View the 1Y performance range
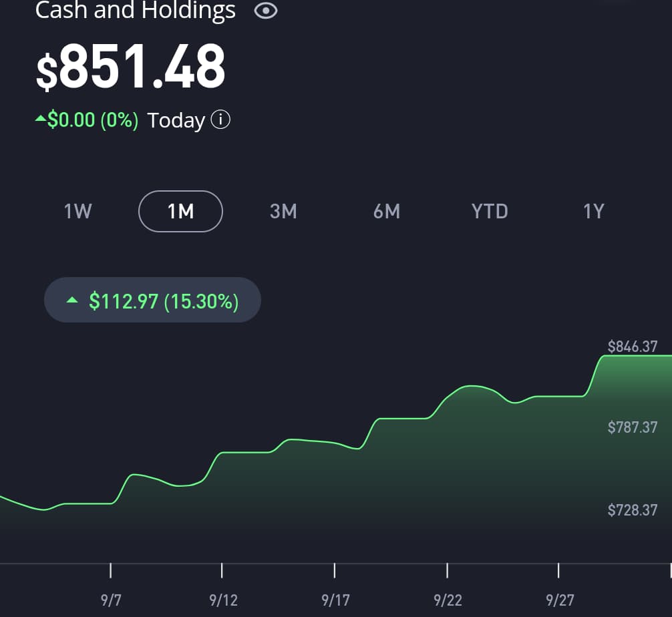Image resolution: width=672 pixels, height=617 pixels. click(593, 212)
